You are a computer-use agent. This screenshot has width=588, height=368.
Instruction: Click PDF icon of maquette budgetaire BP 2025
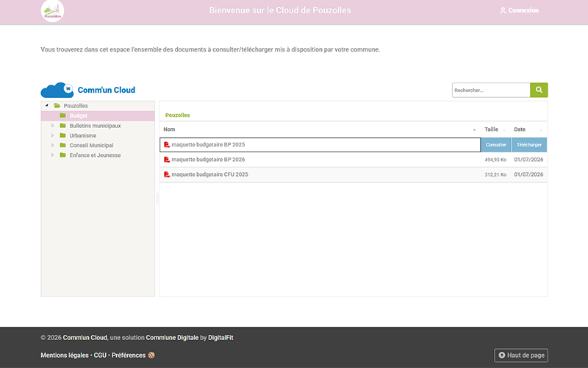click(x=167, y=144)
